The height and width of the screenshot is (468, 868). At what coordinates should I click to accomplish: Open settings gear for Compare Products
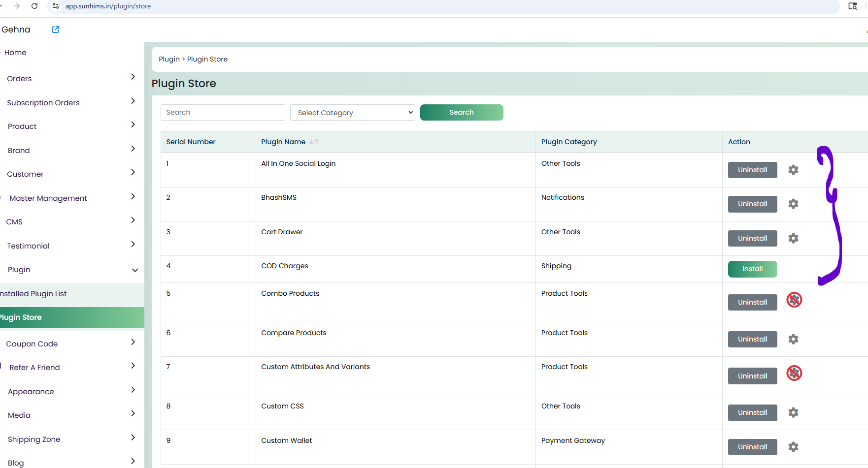point(793,339)
